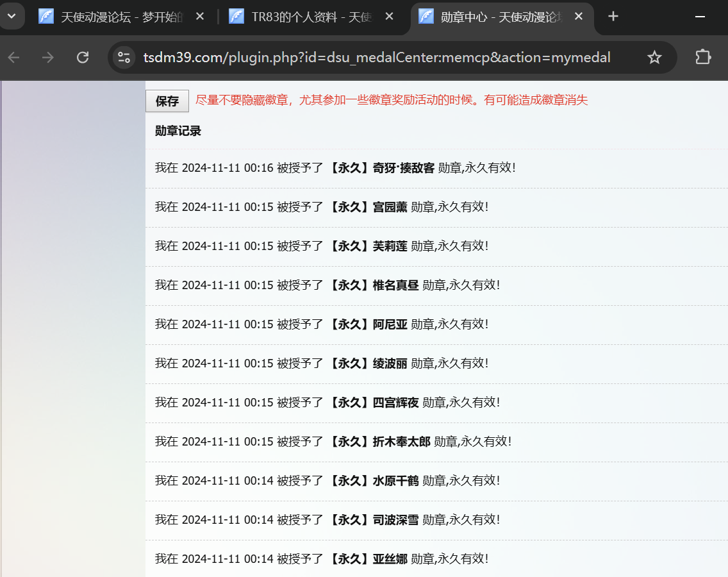This screenshot has width=728, height=577.
Task: Close the 勋章中心 tab
Action: click(x=579, y=17)
